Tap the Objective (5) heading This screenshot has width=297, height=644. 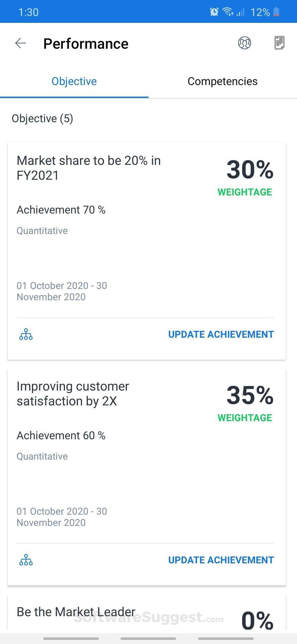(x=42, y=118)
